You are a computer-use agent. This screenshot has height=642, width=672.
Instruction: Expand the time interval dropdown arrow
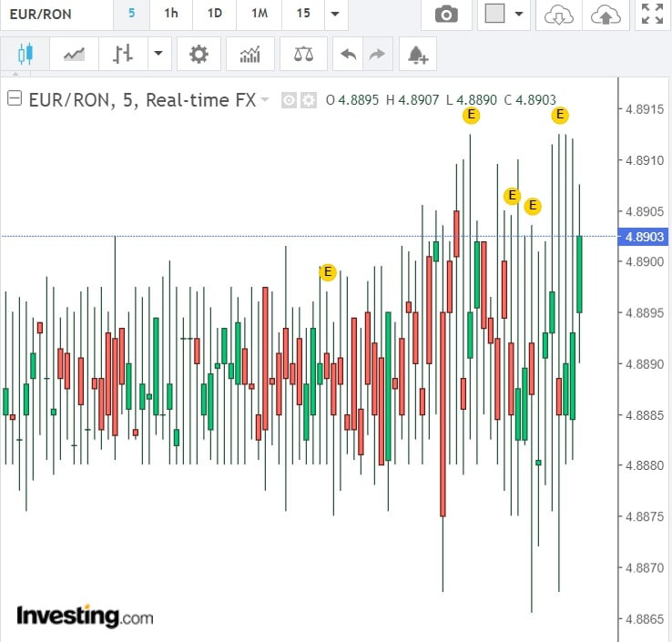pyautogui.click(x=335, y=15)
